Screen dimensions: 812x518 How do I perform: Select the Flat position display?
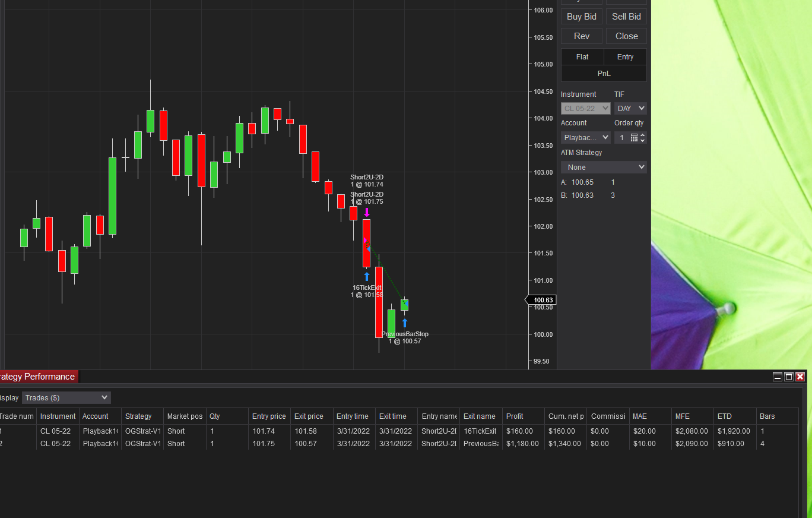tap(582, 57)
